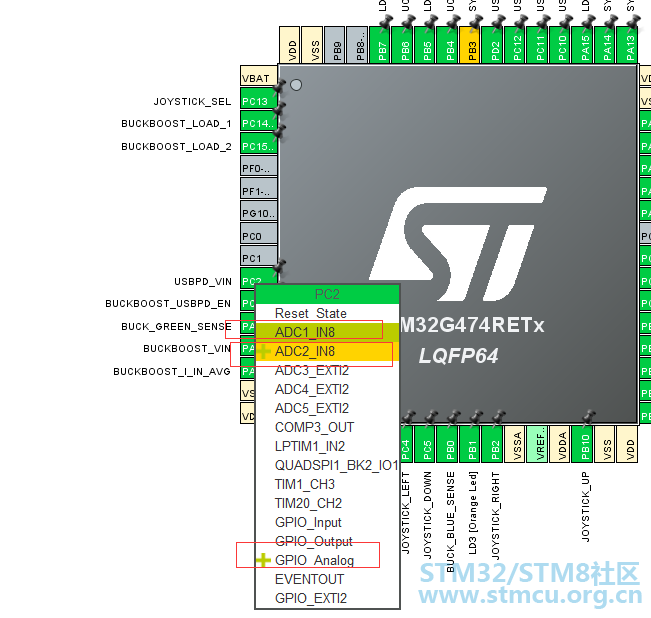Image resolution: width=651 pixels, height=618 pixels.
Task: Select the PB9 pin
Action: point(335,45)
